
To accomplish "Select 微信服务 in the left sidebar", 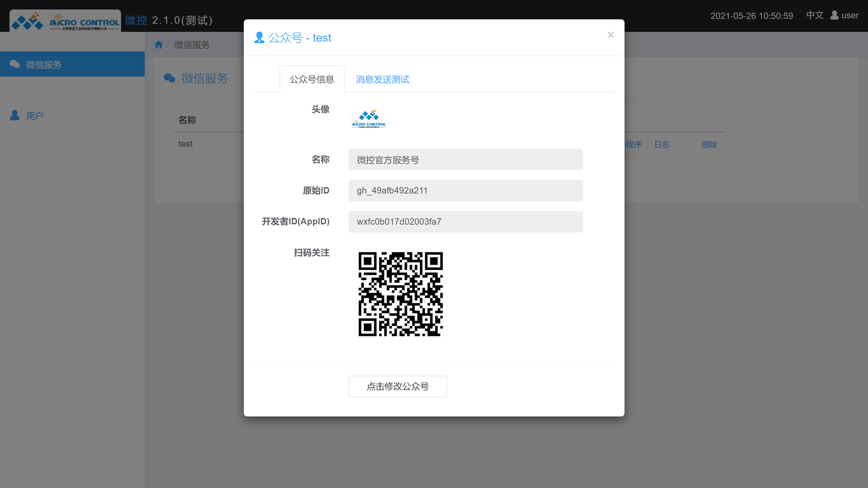I will point(44,64).
